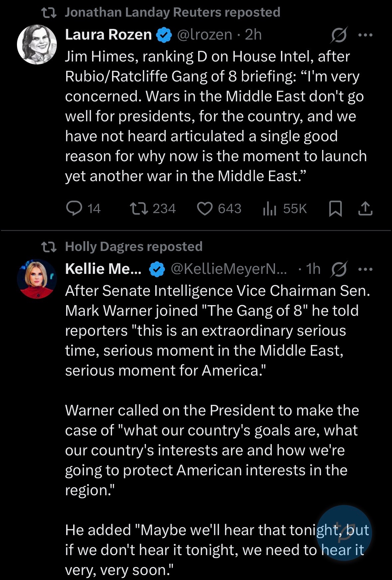Tap Grok icon on Laura Rozen's post
Screen dimensions: 392x580
pyautogui.click(x=339, y=35)
